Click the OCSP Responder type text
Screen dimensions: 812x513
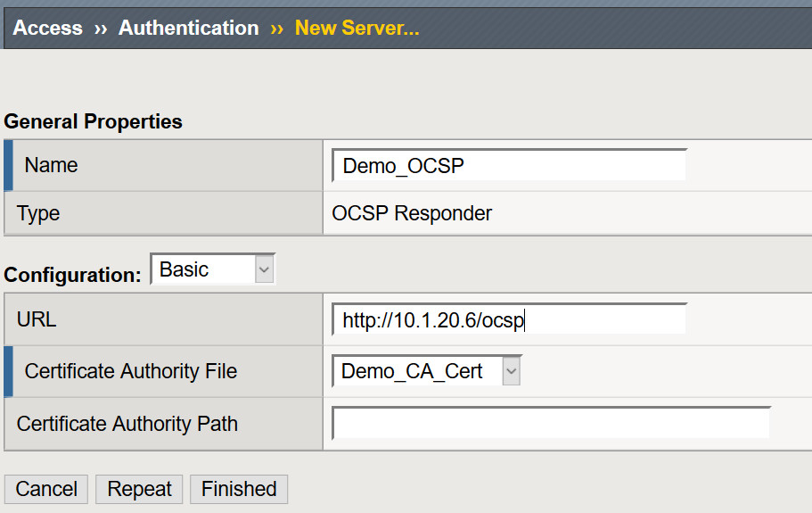[412, 213]
